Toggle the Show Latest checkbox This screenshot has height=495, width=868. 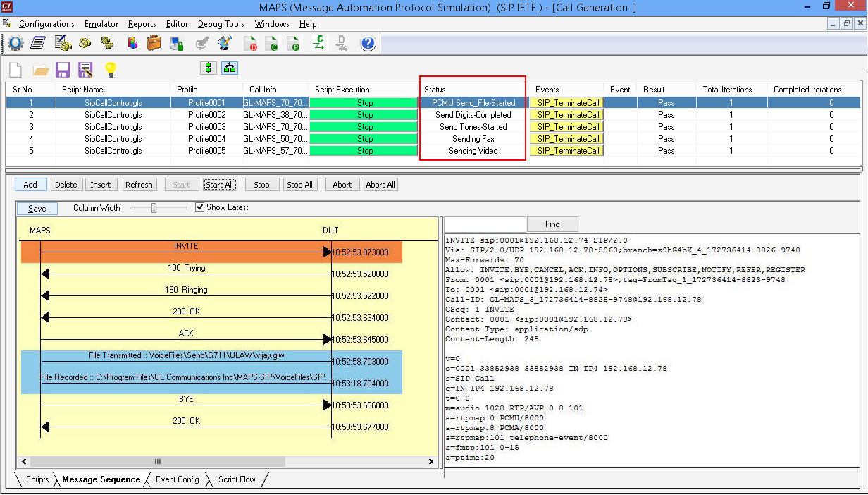(199, 207)
